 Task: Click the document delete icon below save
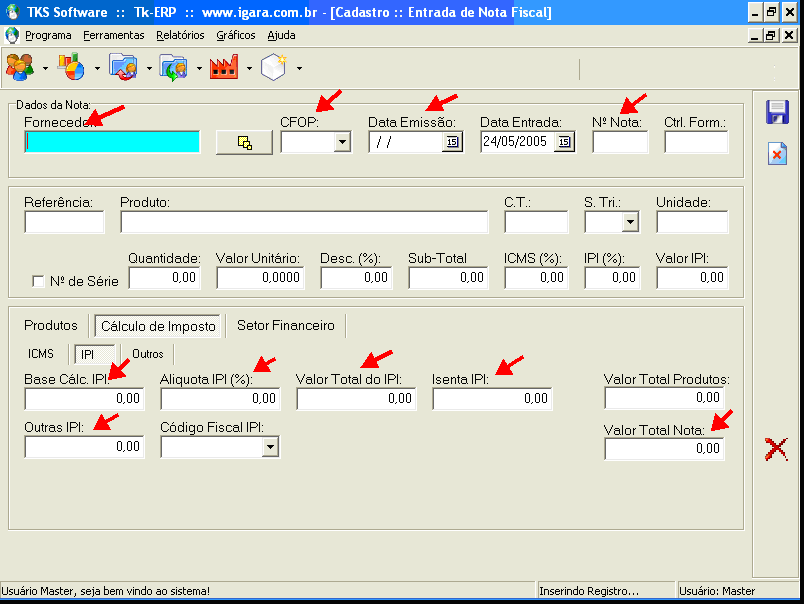pos(777,153)
